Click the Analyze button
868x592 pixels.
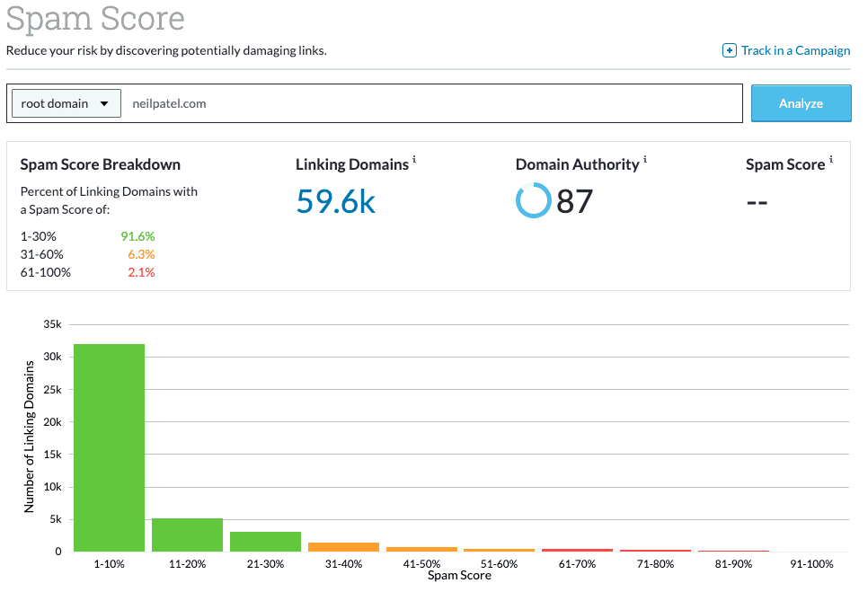pos(800,102)
